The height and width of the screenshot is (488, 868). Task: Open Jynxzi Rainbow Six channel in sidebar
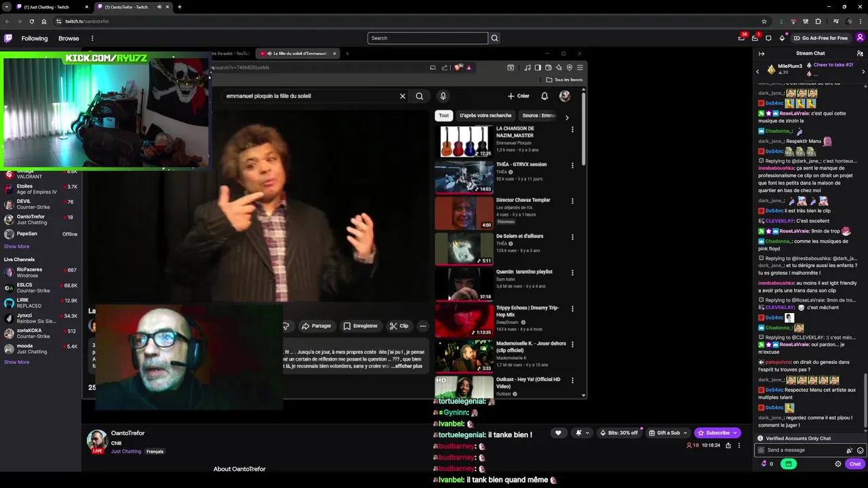pyautogui.click(x=41, y=319)
